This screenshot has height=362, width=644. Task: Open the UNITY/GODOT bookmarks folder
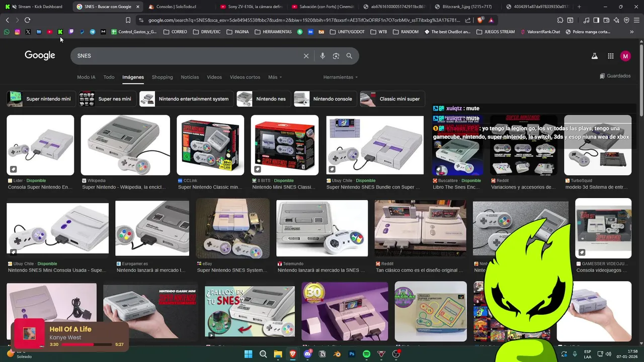click(347, 32)
